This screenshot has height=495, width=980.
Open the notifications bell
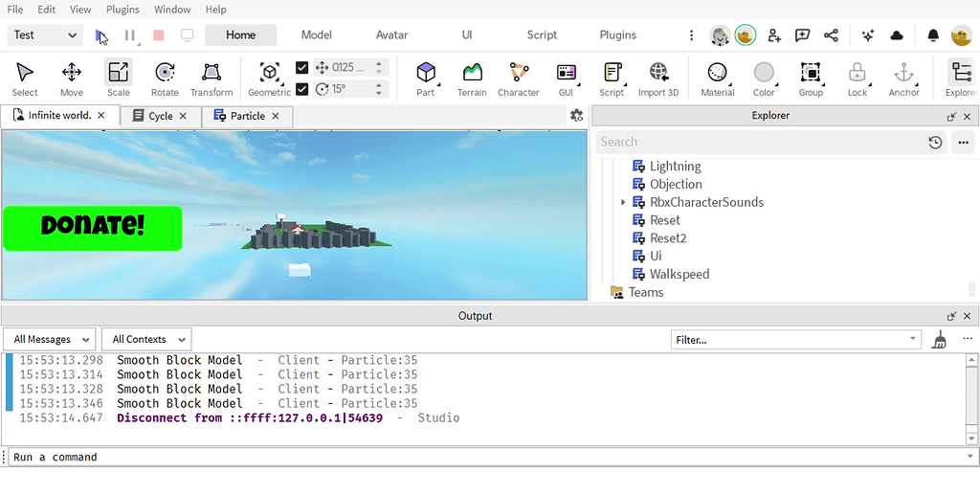933,35
